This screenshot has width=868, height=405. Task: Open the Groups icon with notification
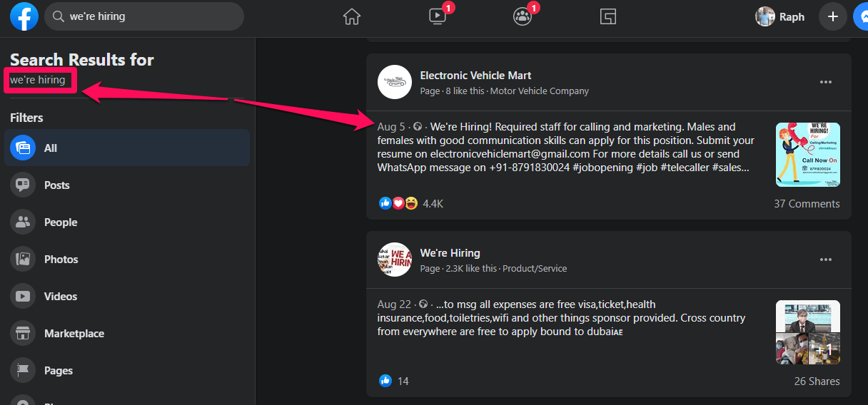(x=523, y=16)
